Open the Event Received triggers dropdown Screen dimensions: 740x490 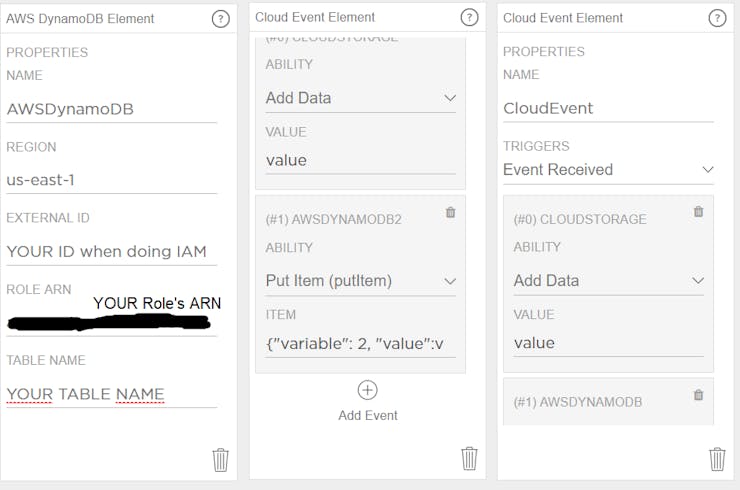coord(608,170)
